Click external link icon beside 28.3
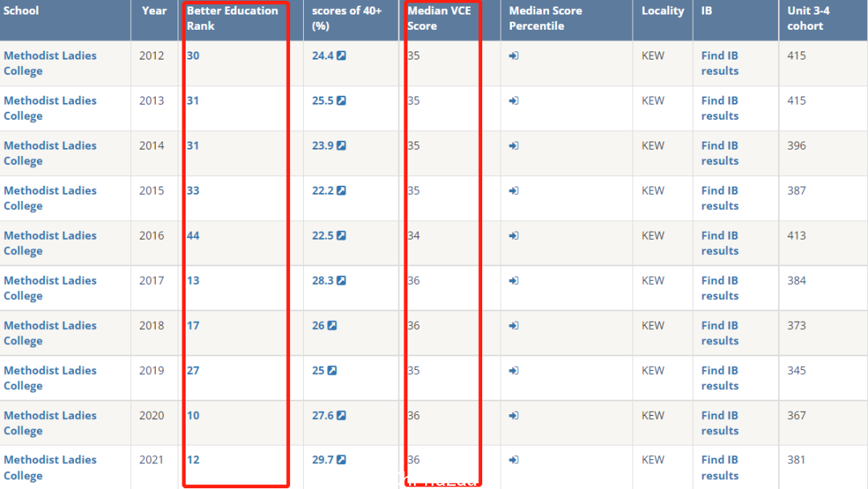This screenshot has height=489, width=868. 342,280
